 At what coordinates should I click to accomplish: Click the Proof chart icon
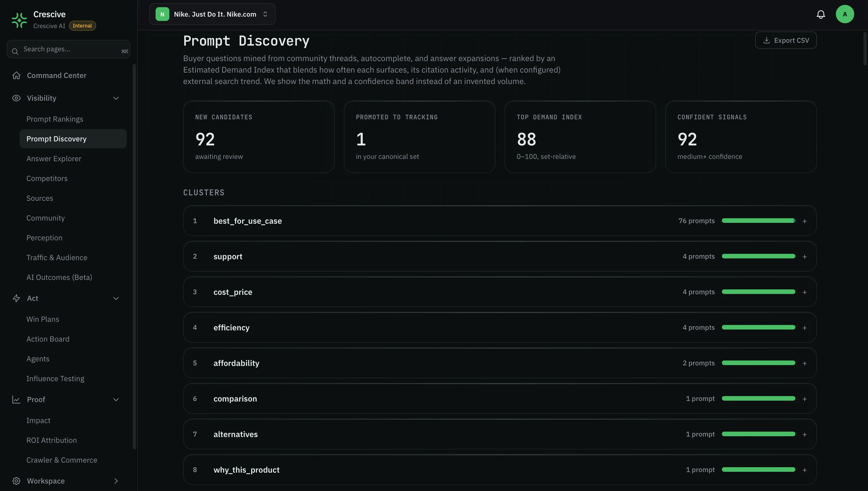(x=16, y=399)
